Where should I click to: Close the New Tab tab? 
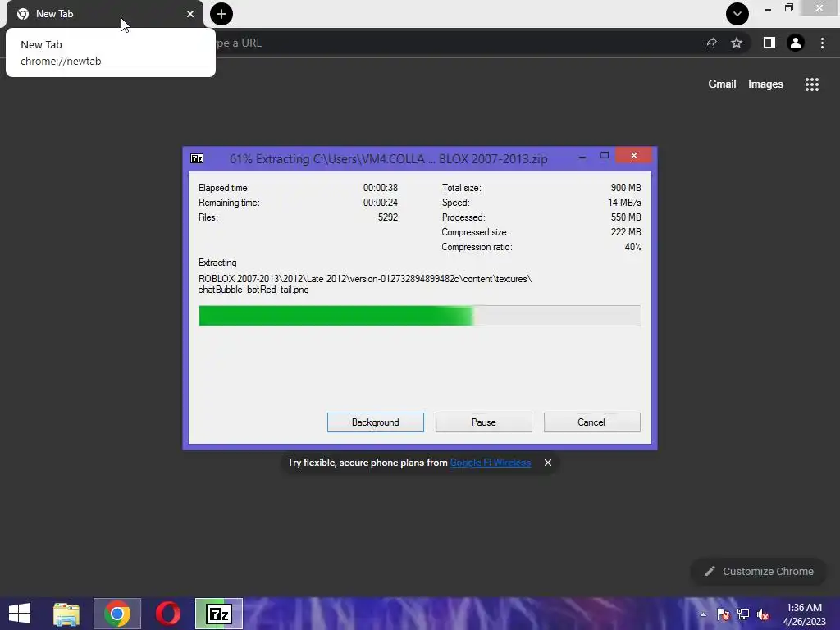190,14
